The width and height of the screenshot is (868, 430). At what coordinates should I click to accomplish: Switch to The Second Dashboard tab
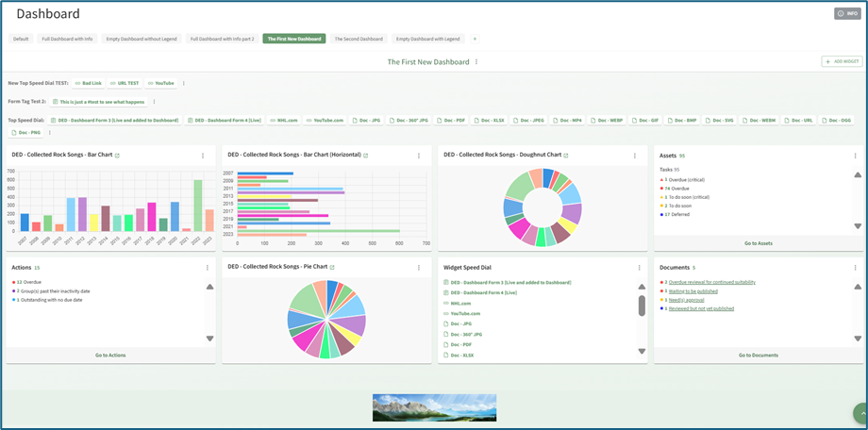359,40
